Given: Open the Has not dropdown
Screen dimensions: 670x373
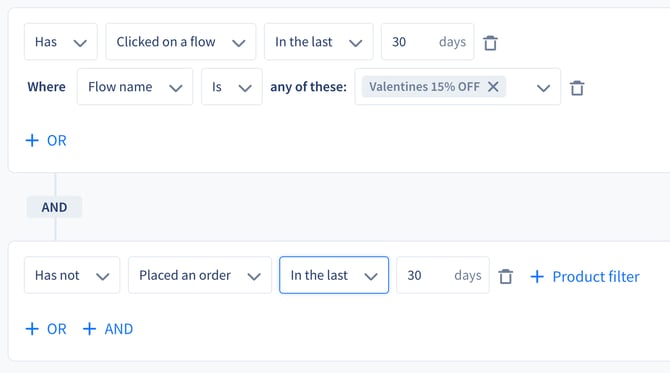Looking at the screenshot, I should pyautogui.click(x=72, y=275).
